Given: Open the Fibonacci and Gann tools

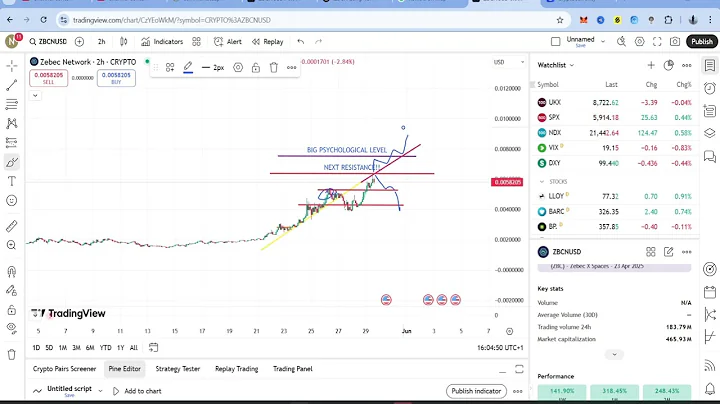Looking at the screenshot, I should point(12,104).
